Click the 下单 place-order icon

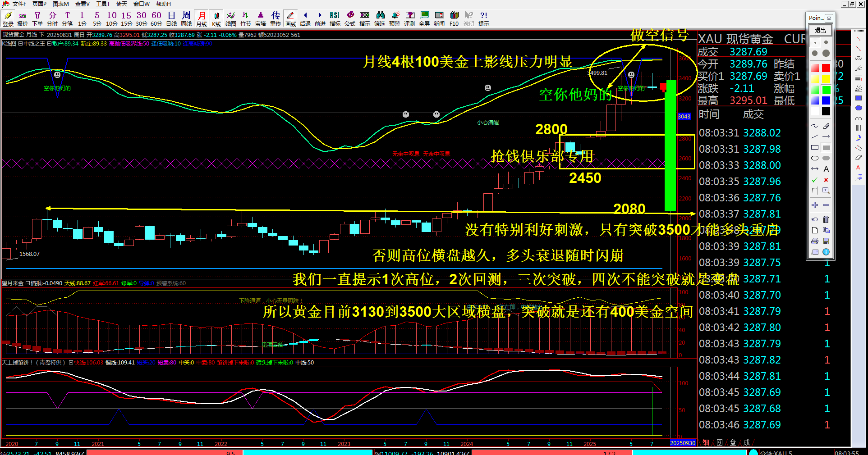click(x=37, y=19)
